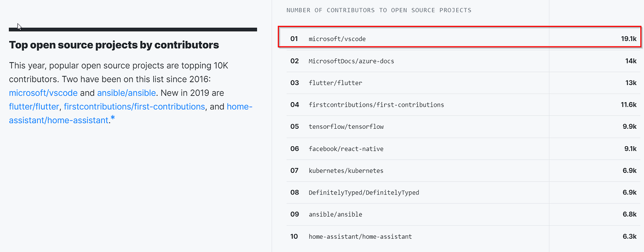Click rank number 01
644x252 pixels.
(294, 39)
